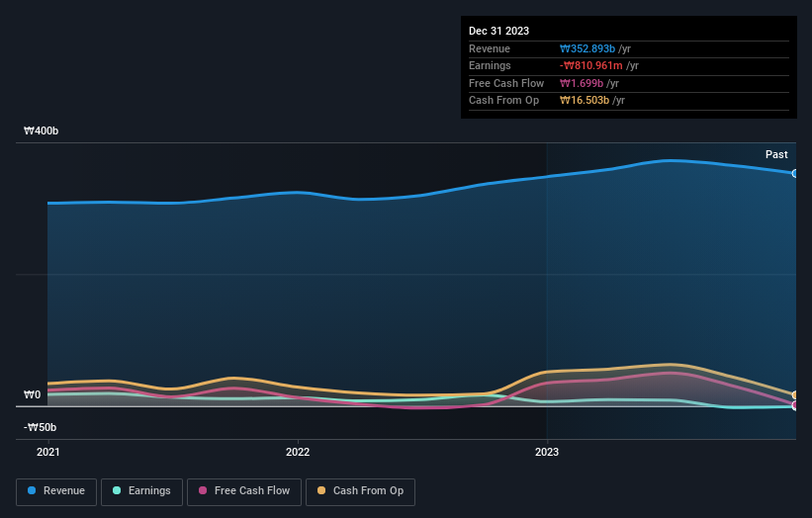
Task: Toggle the Revenue legend series
Action: (x=56, y=491)
